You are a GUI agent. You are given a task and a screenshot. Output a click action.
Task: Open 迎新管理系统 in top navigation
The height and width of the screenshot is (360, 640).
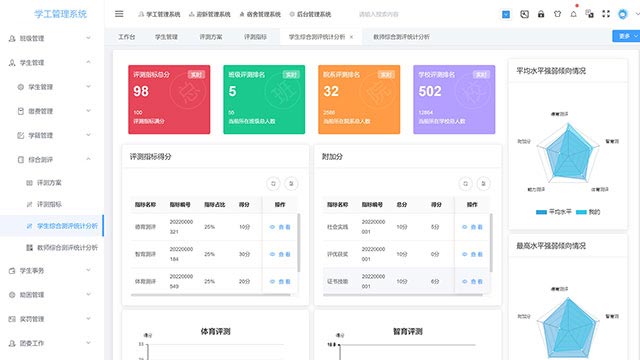(210, 14)
